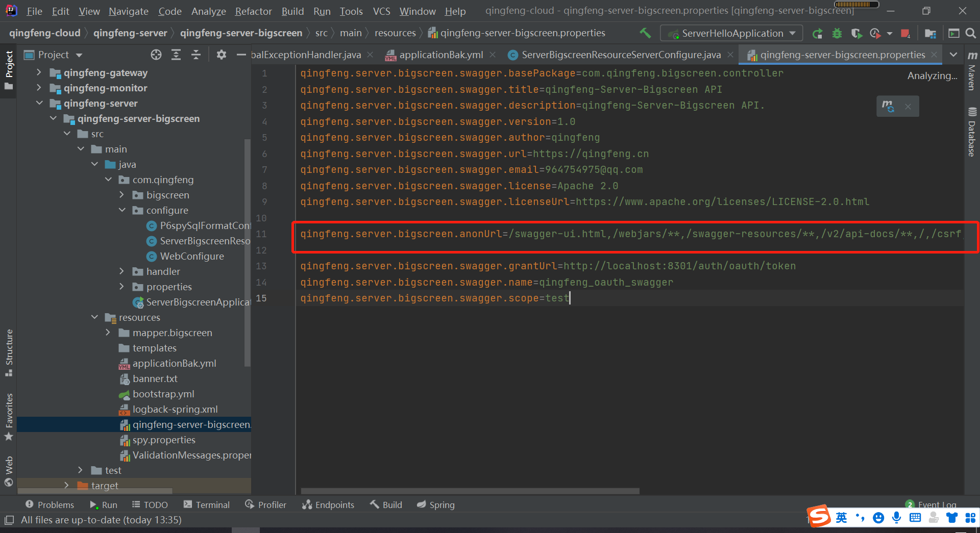Expand the test folder
Screen dimensions: 980x533
point(80,471)
